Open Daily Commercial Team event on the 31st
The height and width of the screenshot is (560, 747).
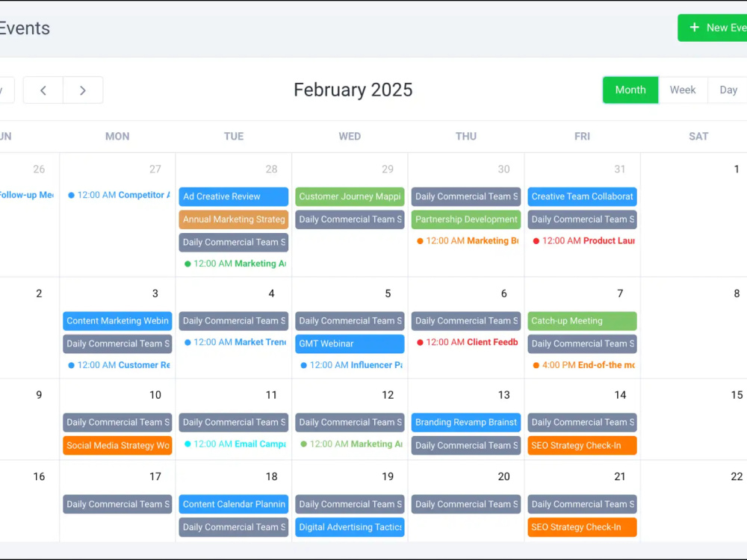pos(582,220)
